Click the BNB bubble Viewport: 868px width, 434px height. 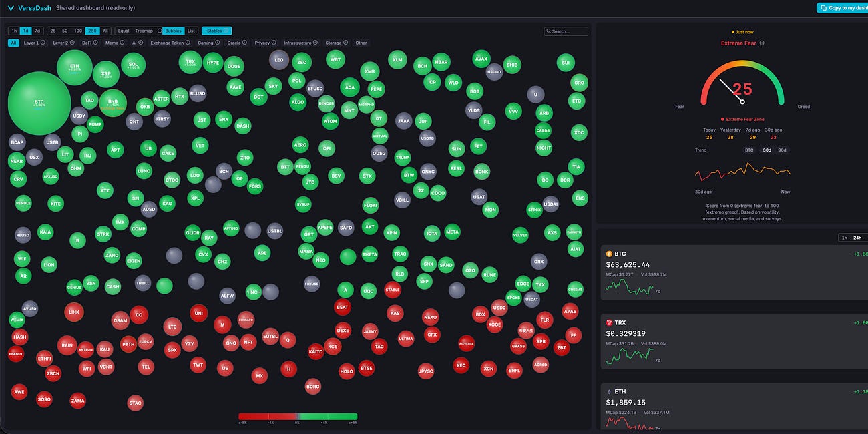tap(113, 103)
